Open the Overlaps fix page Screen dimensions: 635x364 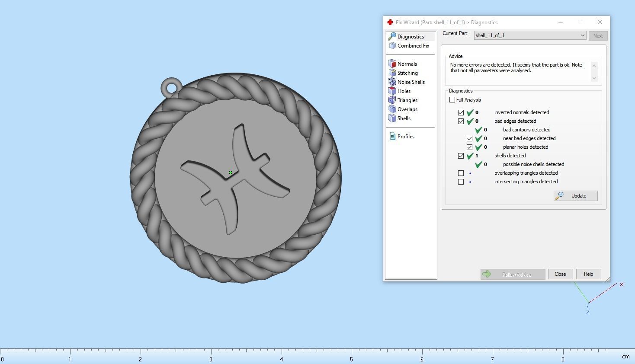click(x=407, y=109)
